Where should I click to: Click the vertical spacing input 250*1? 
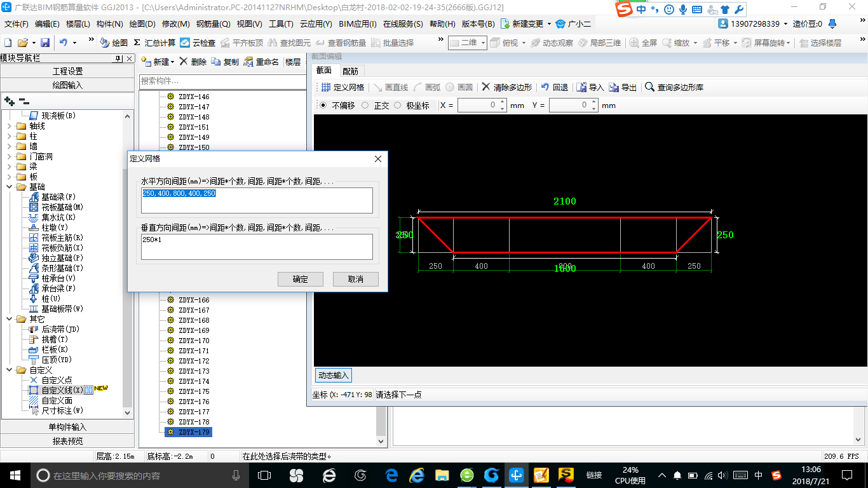(257, 247)
